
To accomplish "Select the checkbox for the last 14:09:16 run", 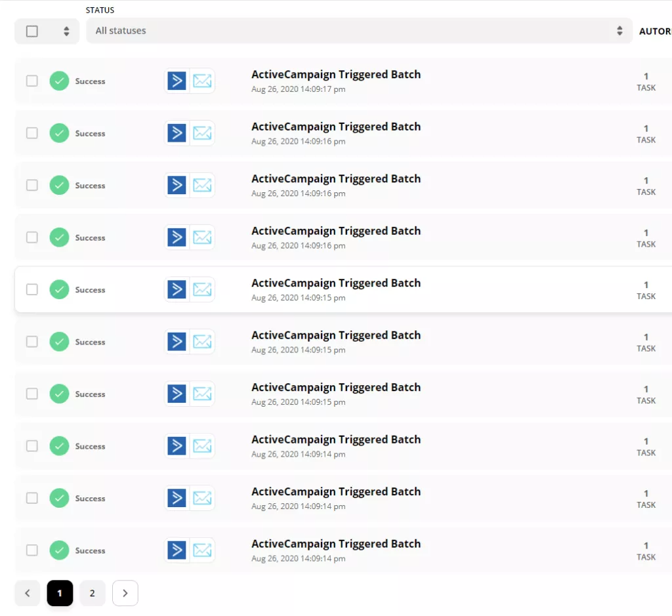I will (x=31, y=237).
